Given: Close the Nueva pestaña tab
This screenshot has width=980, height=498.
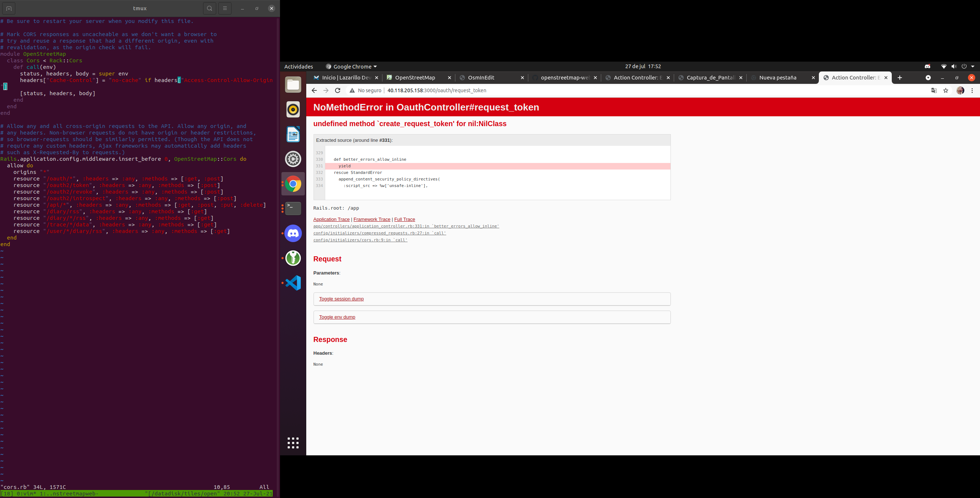Looking at the screenshot, I should [813, 78].
